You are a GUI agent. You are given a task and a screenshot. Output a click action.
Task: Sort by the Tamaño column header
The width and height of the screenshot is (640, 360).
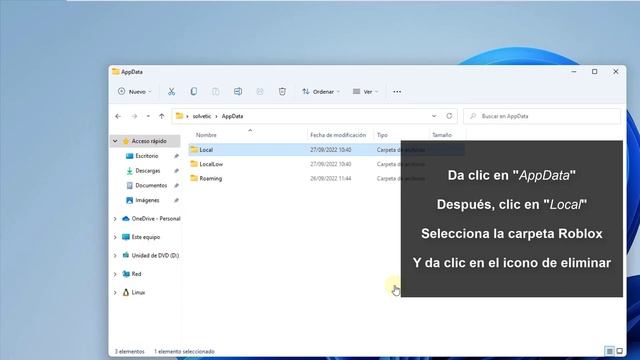point(442,135)
